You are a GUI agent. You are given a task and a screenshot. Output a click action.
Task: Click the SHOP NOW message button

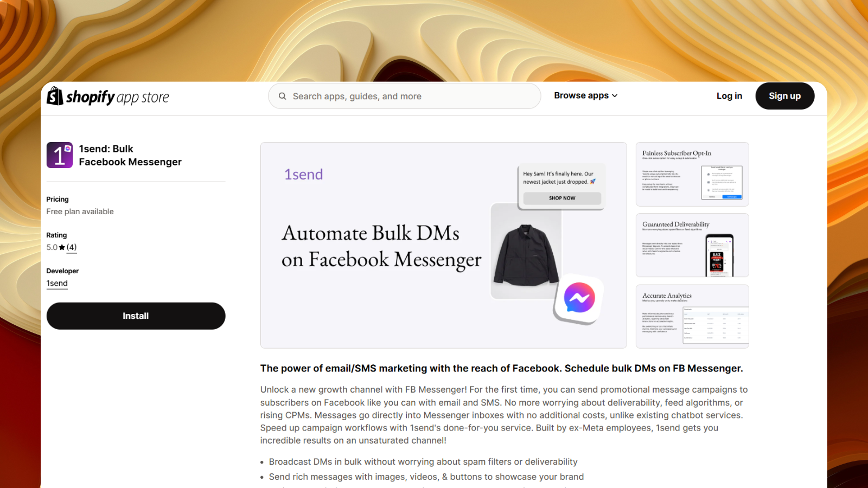click(x=562, y=198)
